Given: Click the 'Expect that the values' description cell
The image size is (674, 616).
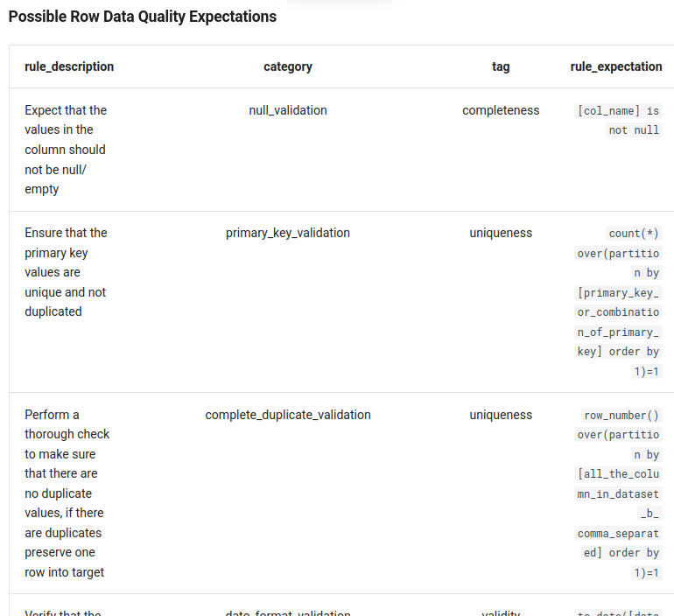Looking at the screenshot, I should [x=66, y=150].
